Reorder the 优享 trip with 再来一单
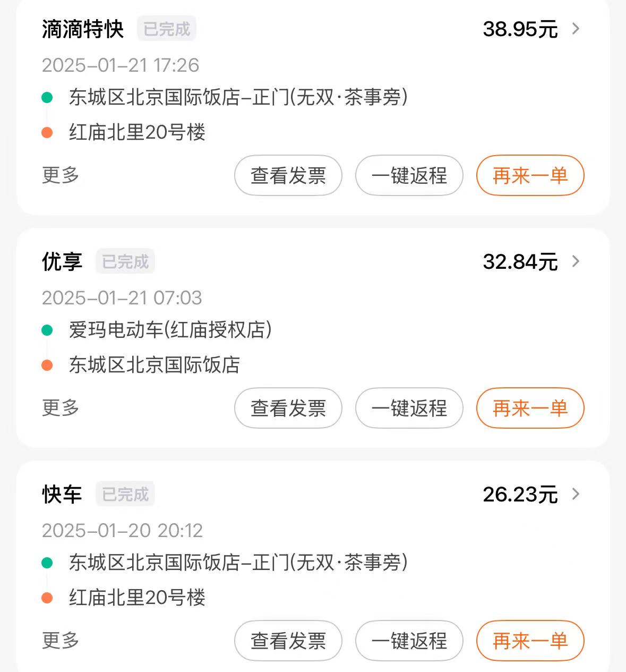Screen dimensions: 626x672 click(530, 408)
